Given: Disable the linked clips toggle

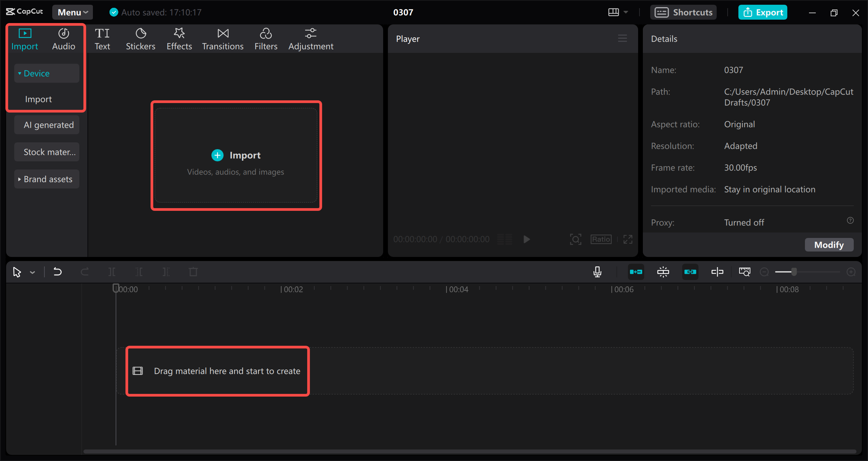Looking at the screenshot, I should (690, 272).
